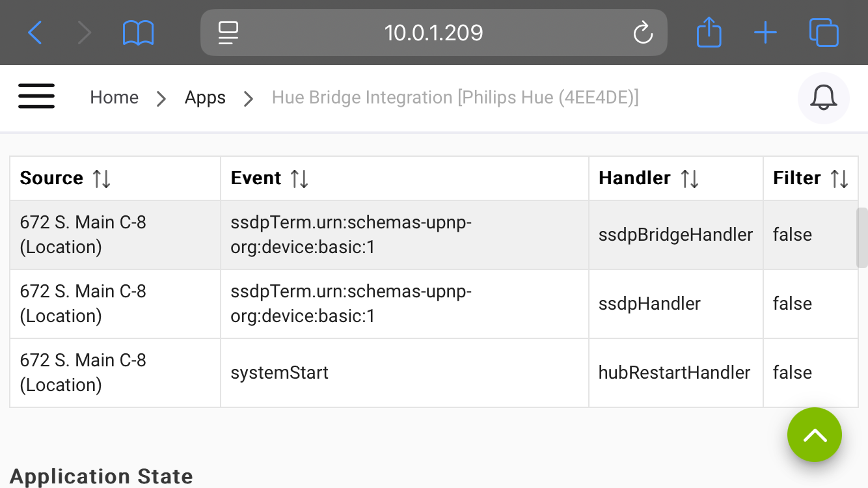Click the Filter column header label
This screenshot has height=488, width=868.
click(x=797, y=178)
